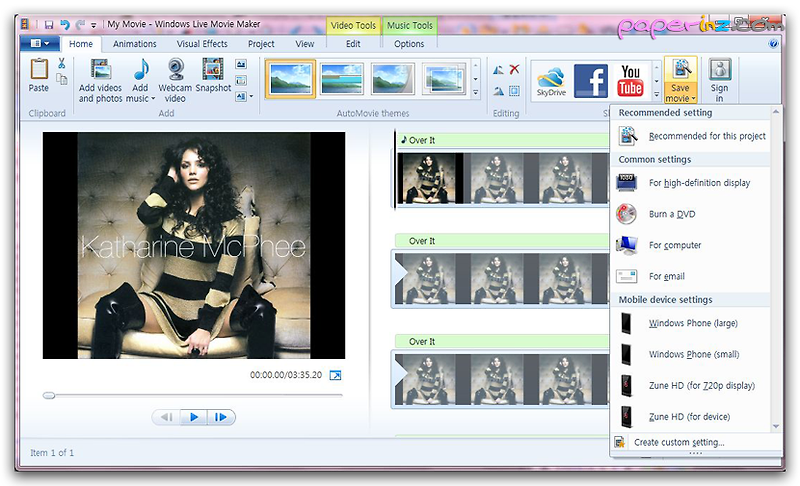Click the Add caption icon
Screen dimensions: 800x486
click(x=241, y=80)
